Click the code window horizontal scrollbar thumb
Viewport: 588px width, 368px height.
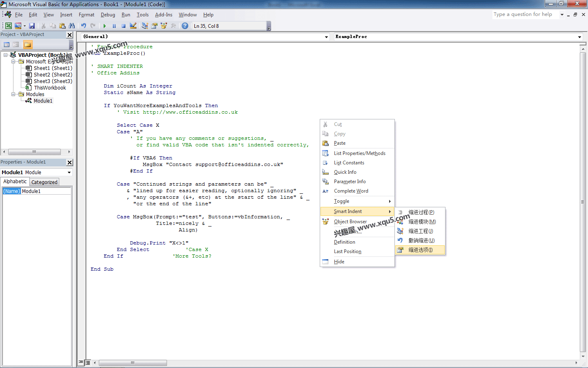[x=133, y=363]
